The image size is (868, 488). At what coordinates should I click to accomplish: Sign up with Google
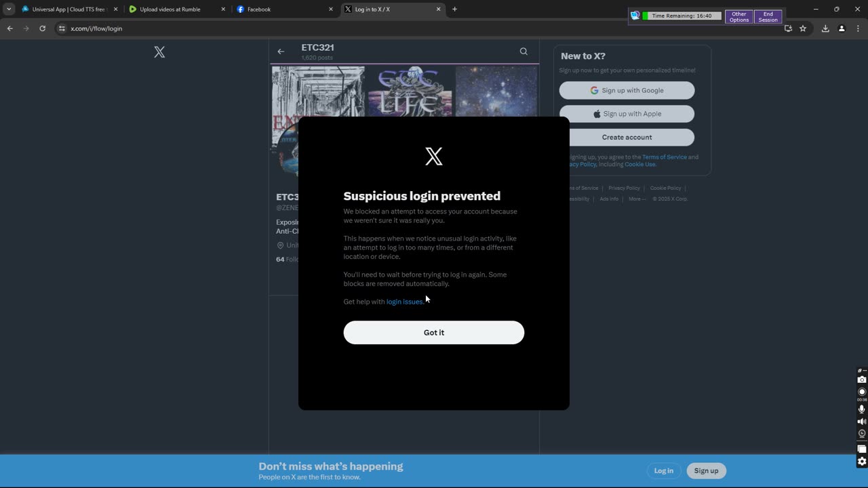click(x=627, y=90)
